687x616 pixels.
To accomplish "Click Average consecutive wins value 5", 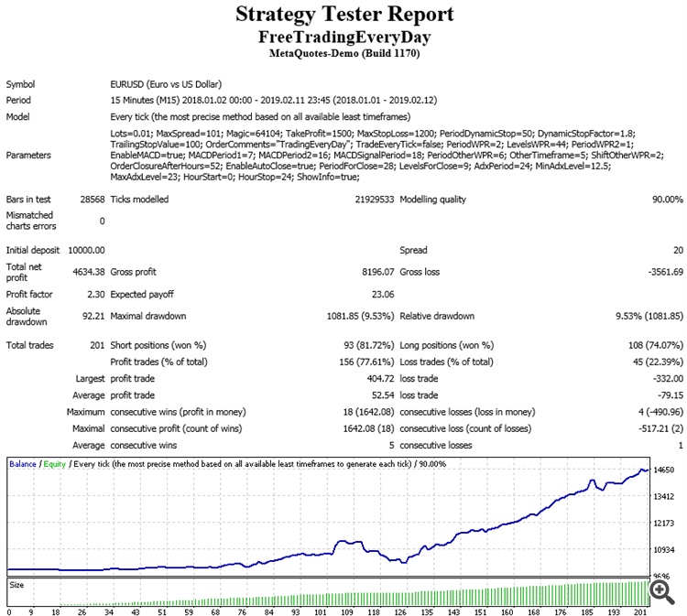I will coord(392,446).
